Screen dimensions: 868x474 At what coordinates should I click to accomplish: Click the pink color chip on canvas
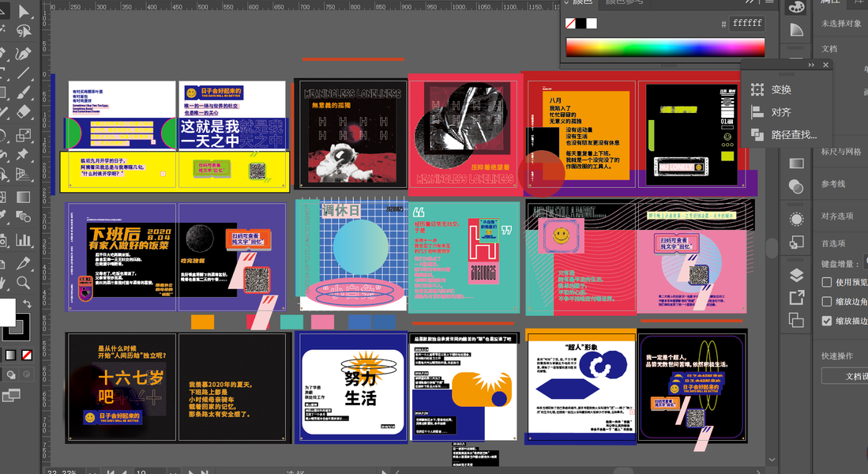323,322
